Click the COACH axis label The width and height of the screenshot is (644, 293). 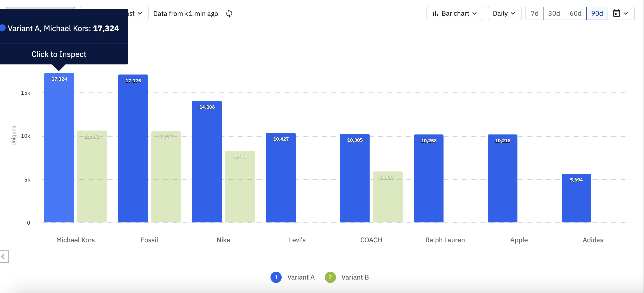pos(371,240)
